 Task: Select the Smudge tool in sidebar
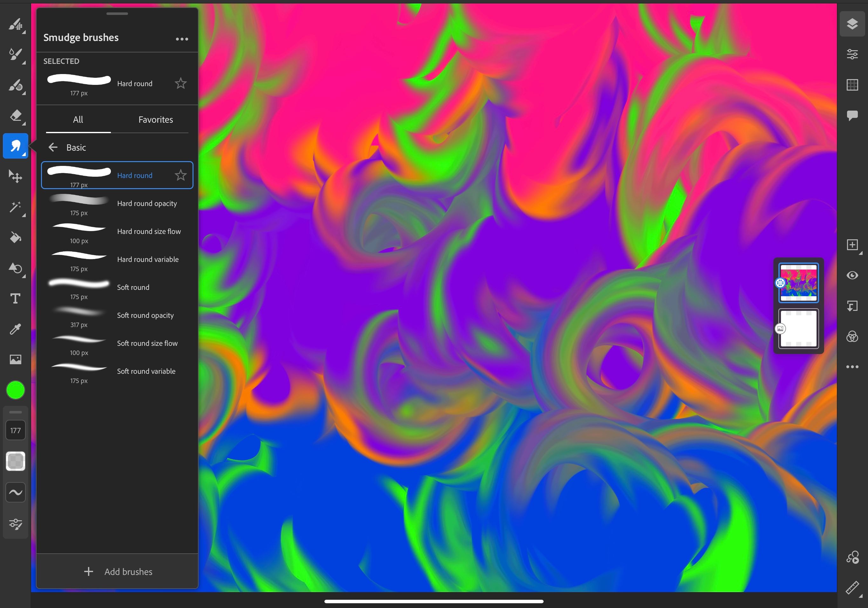point(15,146)
